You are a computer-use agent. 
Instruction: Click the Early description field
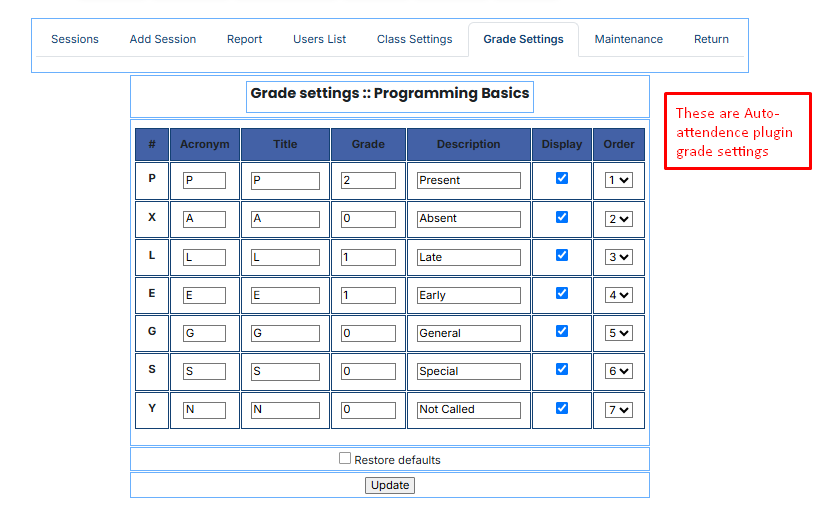coord(469,296)
